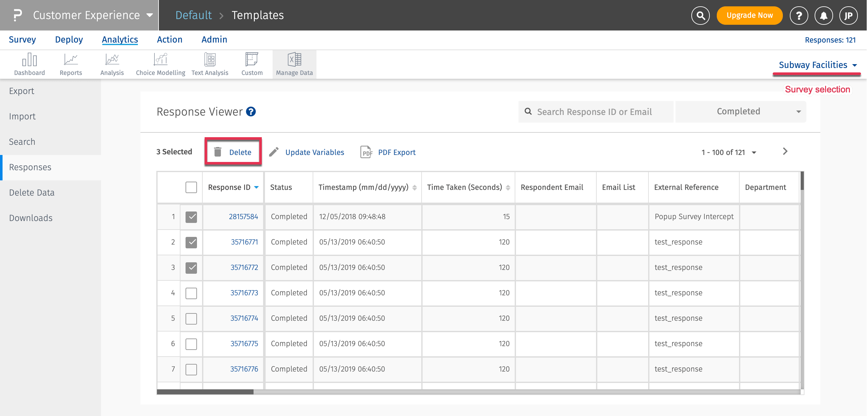Viewport: 868px width, 416px height.
Task: Click the Search Response ID or Email field
Action: tap(595, 112)
